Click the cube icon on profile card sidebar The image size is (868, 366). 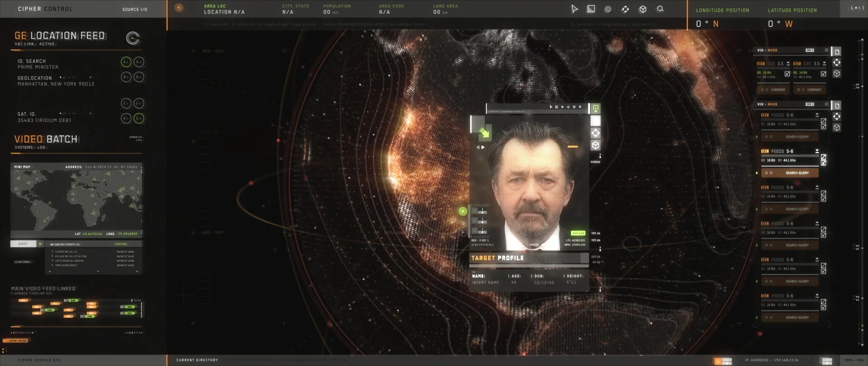point(595,145)
